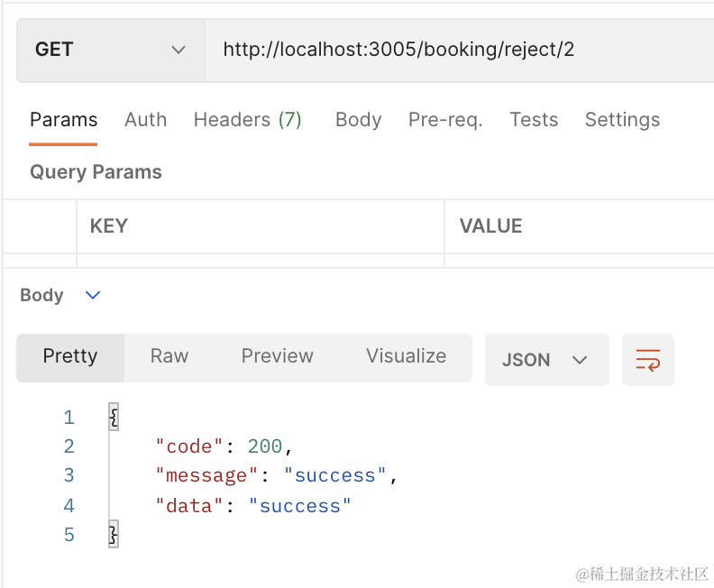714x588 pixels.
Task: Select the Params tab
Action: [63, 120]
